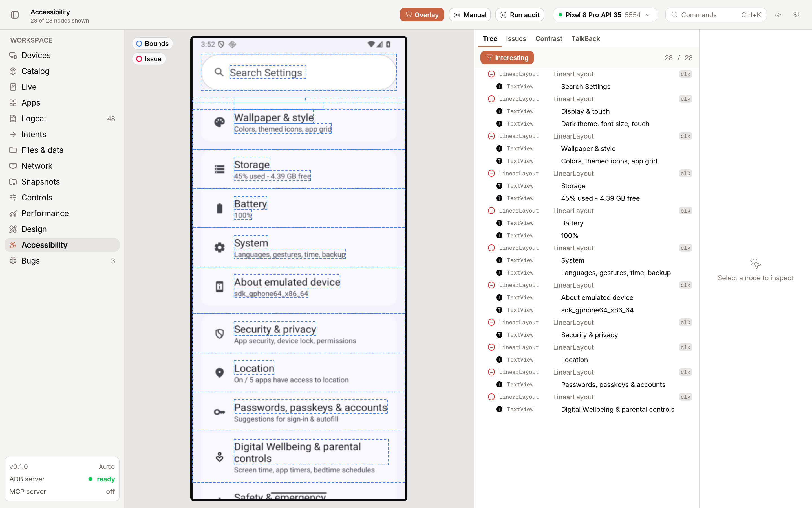The width and height of the screenshot is (812, 508).
Task: Toggle the theme icon beside settings gear
Action: click(x=778, y=14)
